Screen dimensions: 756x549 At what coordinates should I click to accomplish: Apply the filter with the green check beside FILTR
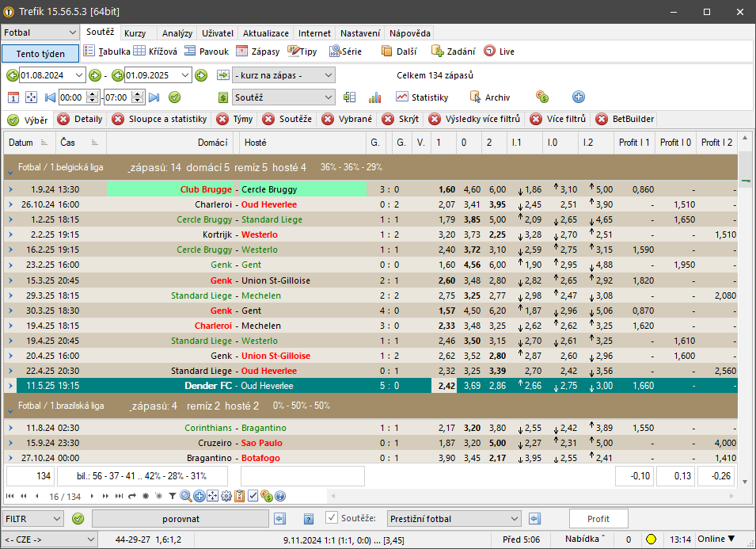coord(78,519)
